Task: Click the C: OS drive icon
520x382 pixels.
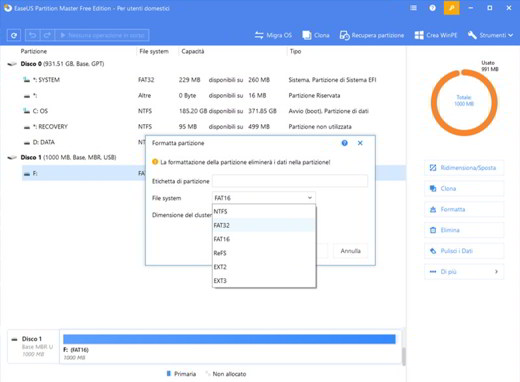Action: pos(26,111)
